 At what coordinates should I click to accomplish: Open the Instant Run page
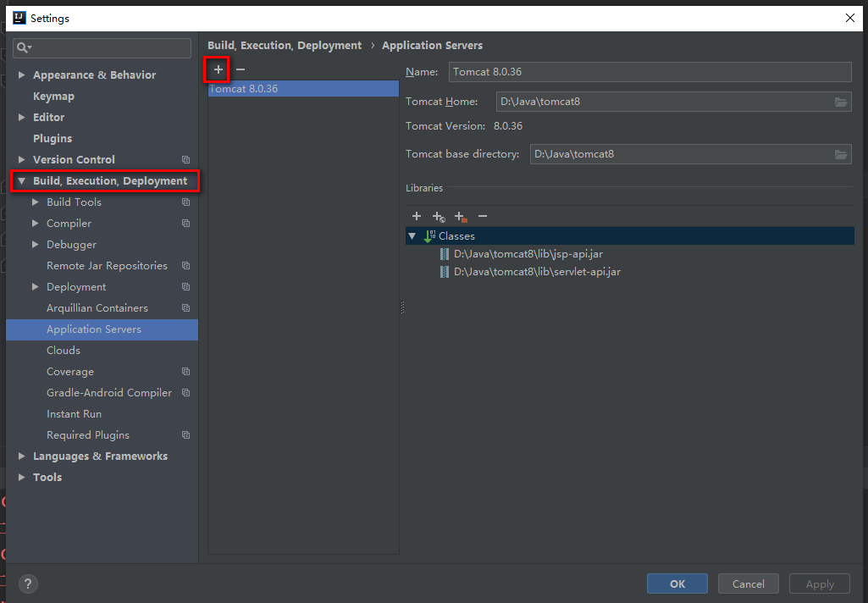[x=75, y=414]
